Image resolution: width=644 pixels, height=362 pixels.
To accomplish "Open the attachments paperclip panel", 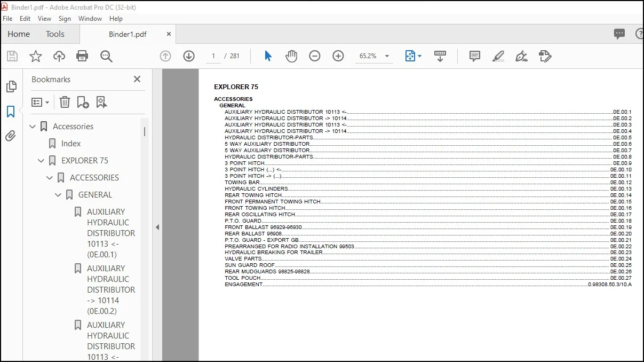I will click(x=11, y=136).
